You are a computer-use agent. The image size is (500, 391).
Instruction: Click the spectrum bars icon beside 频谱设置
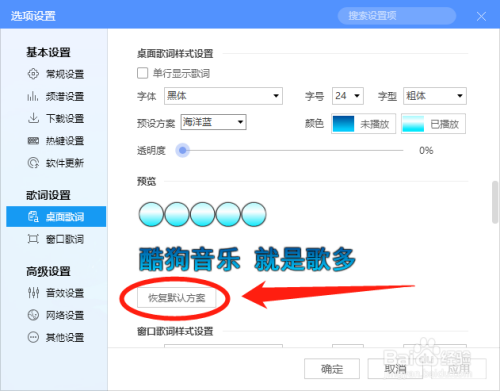(33, 96)
